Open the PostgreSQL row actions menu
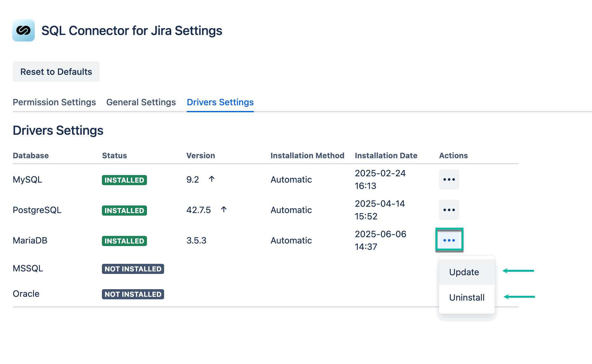 tap(449, 210)
